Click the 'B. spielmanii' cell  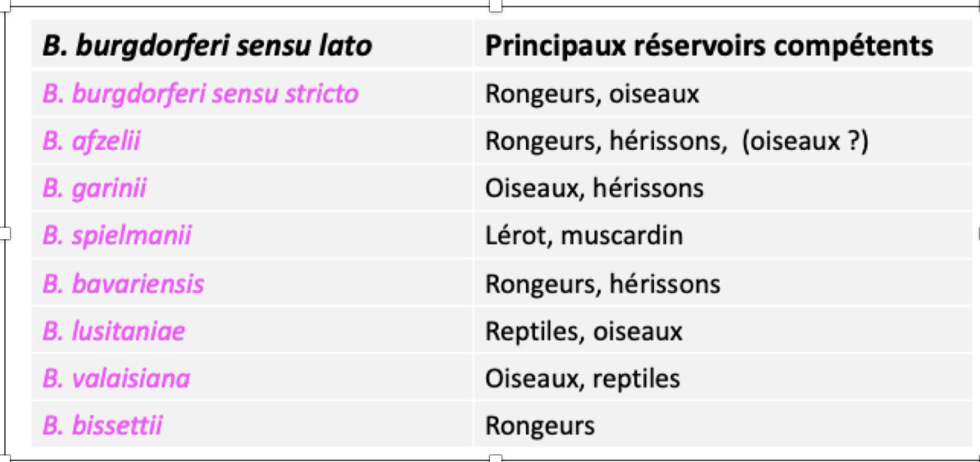252,236
